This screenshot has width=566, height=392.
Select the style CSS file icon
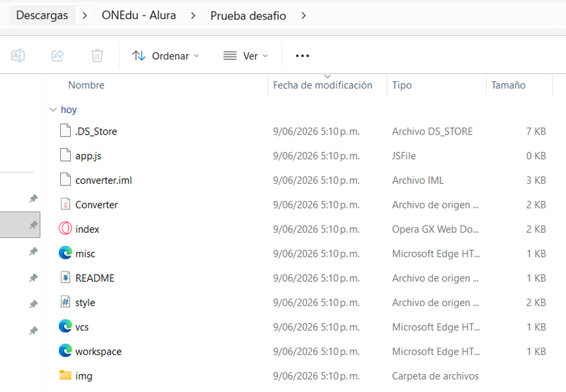point(65,302)
